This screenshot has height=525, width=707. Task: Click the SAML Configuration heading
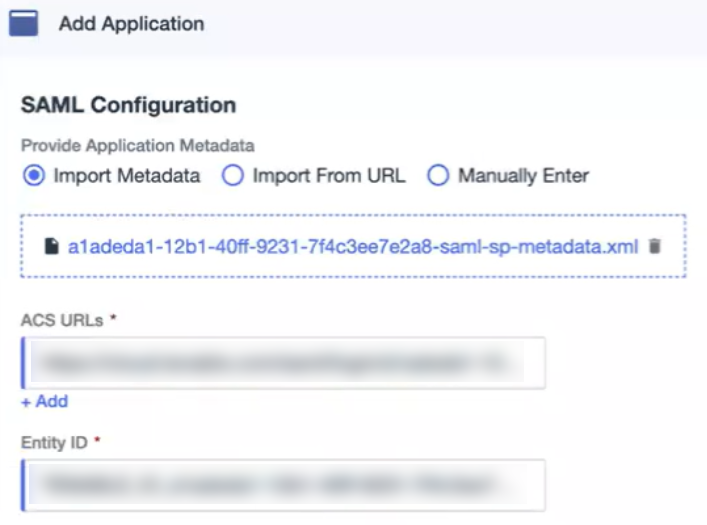click(x=128, y=105)
